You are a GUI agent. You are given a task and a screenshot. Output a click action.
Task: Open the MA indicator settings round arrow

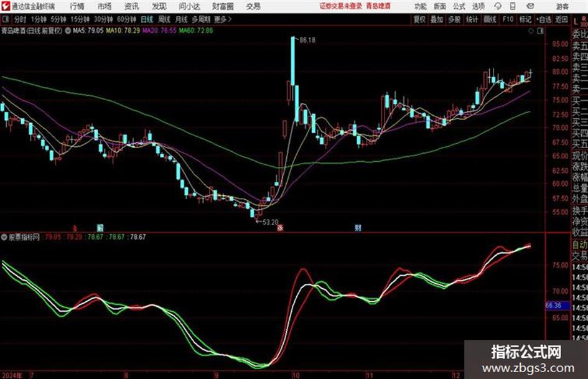pos(68,30)
